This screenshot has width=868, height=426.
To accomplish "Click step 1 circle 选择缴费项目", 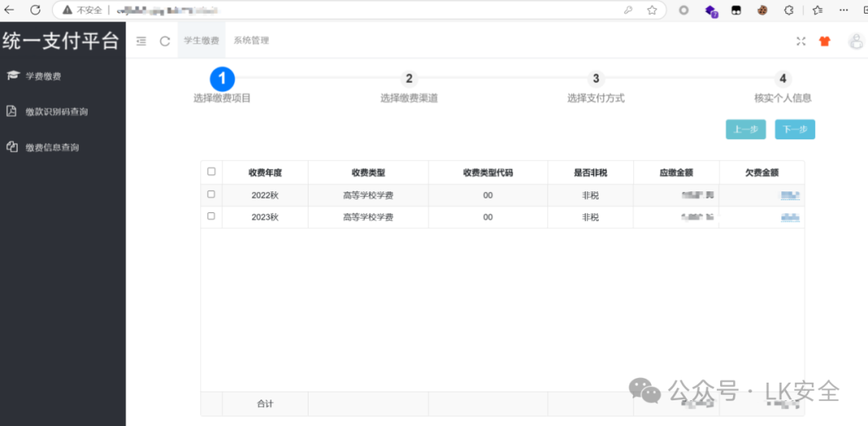I will [x=222, y=79].
